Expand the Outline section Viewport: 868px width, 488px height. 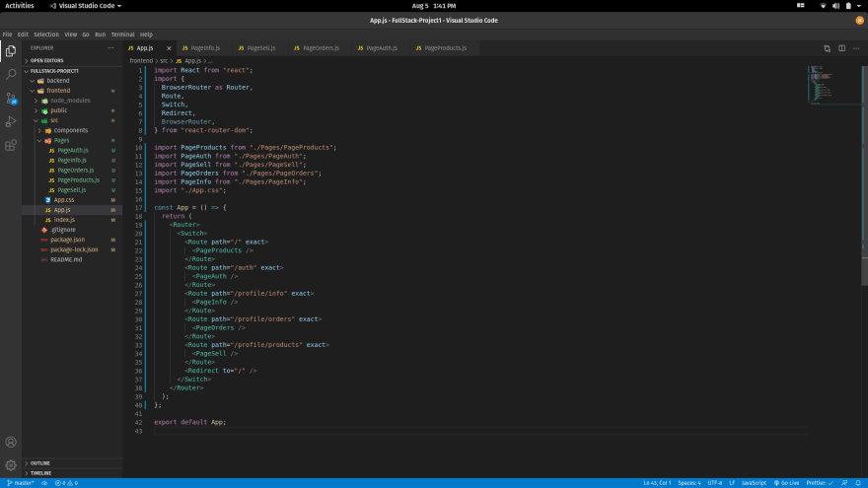72,463
